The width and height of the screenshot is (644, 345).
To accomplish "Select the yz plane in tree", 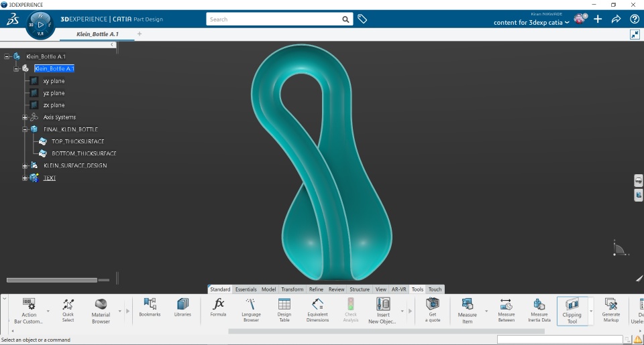I will (54, 93).
